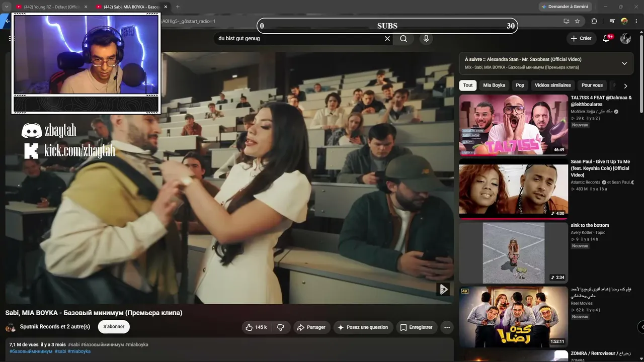This screenshot has width=644, height=362.
Task: Select the Pop filter chip
Action: pos(520,85)
